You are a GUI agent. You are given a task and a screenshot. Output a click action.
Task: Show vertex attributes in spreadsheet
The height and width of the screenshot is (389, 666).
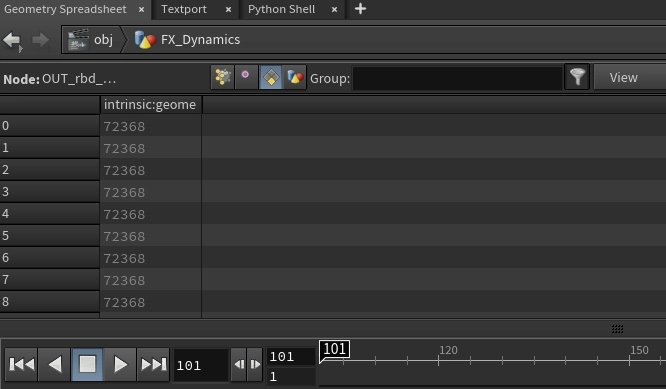point(246,77)
